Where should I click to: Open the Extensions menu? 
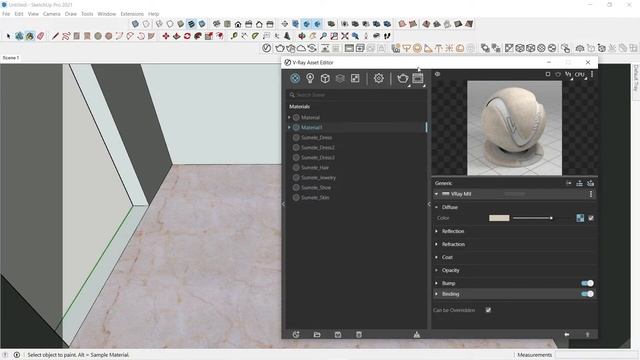tap(132, 14)
